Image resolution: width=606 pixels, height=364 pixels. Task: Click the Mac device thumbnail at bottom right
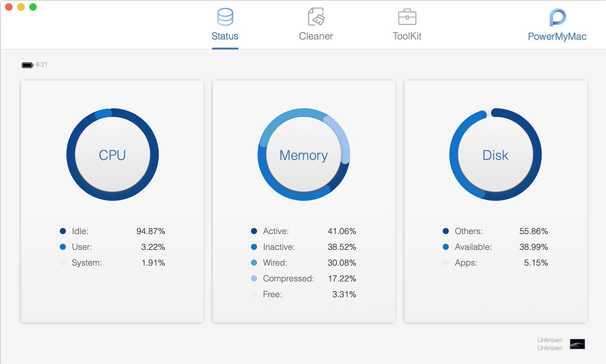point(577,344)
